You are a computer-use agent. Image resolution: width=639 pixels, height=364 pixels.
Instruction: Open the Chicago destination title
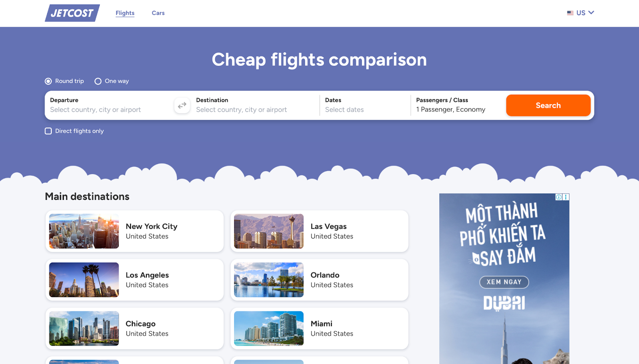[x=141, y=324]
